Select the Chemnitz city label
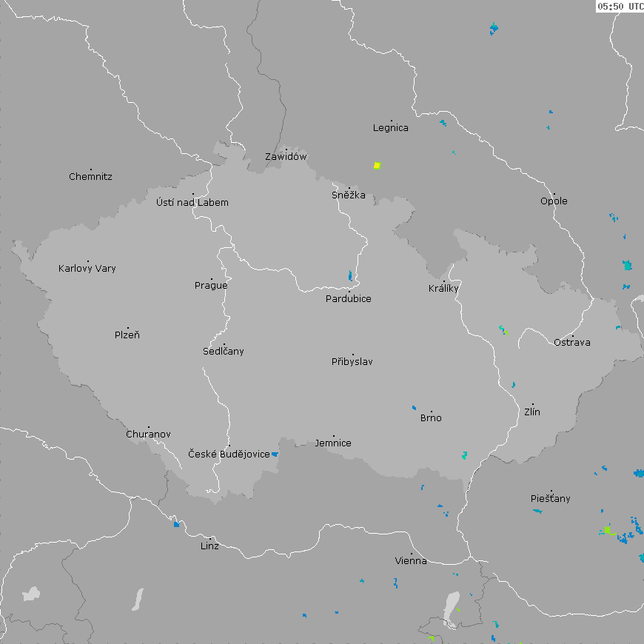 pos(90,177)
